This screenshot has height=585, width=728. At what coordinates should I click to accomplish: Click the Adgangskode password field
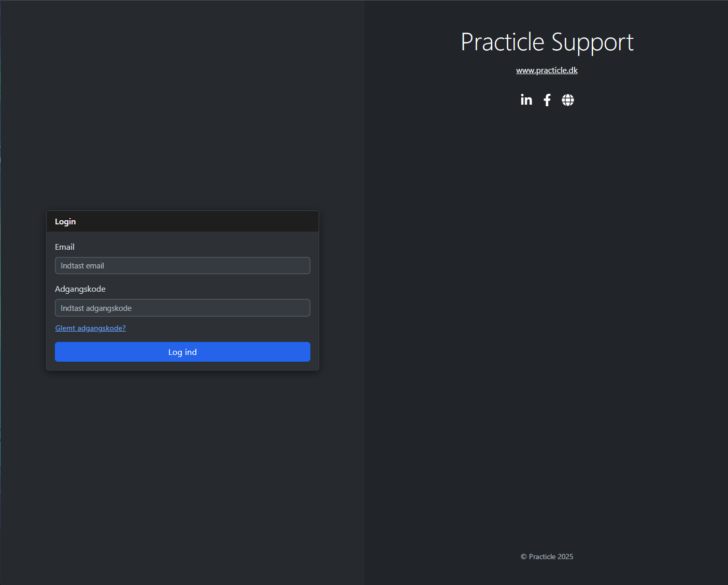[x=182, y=308]
